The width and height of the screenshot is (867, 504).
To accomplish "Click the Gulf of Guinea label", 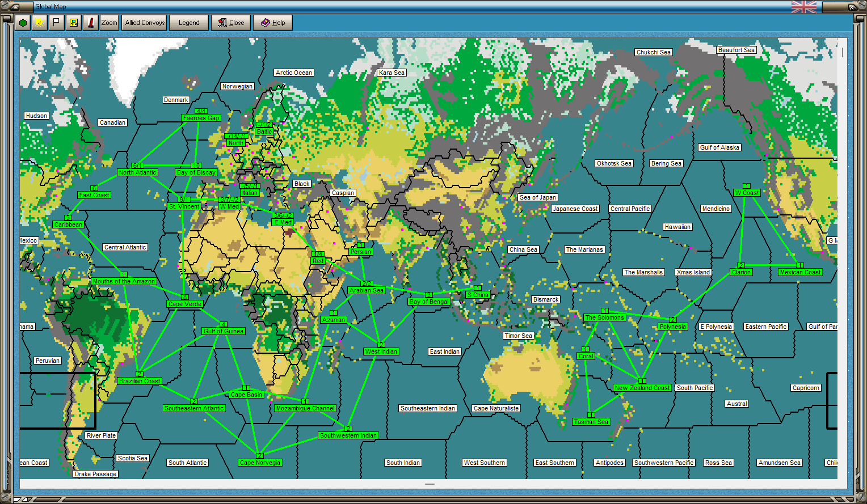I will pyautogui.click(x=224, y=331).
